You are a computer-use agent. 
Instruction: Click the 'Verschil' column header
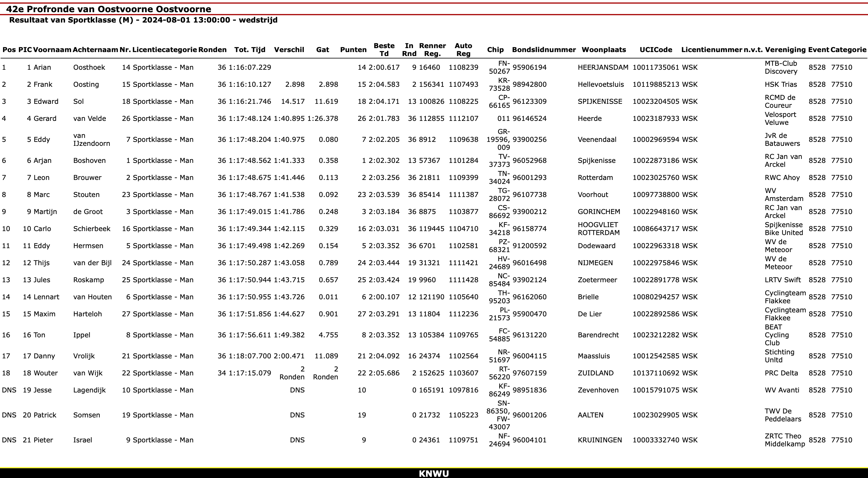point(289,50)
